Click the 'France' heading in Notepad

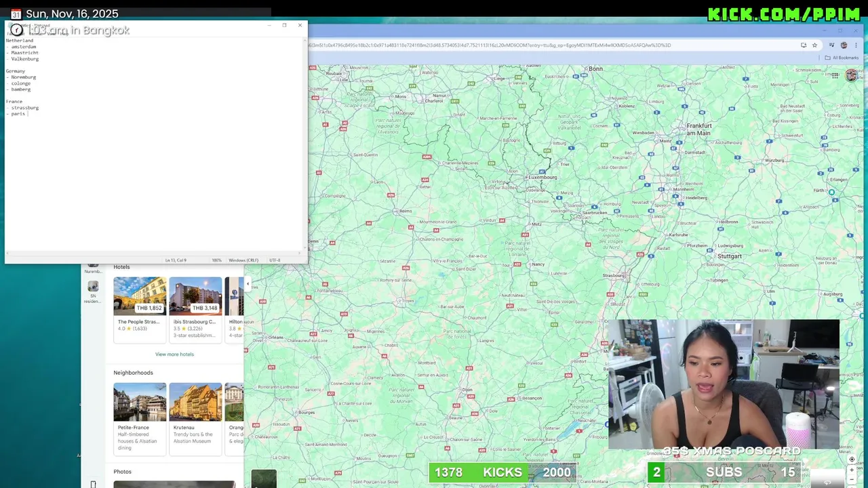(x=14, y=102)
